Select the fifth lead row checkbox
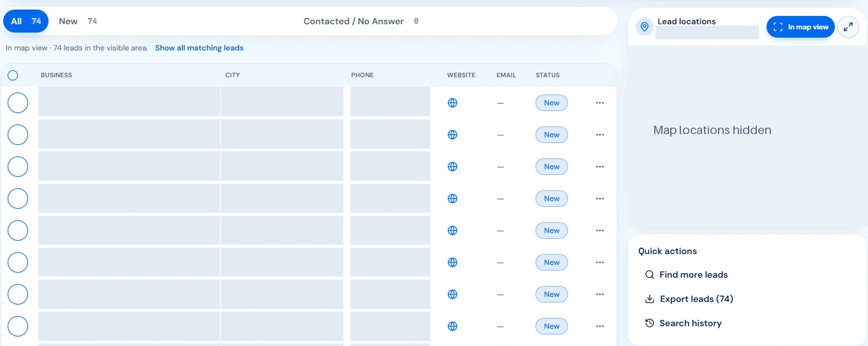868x346 pixels. (x=18, y=230)
